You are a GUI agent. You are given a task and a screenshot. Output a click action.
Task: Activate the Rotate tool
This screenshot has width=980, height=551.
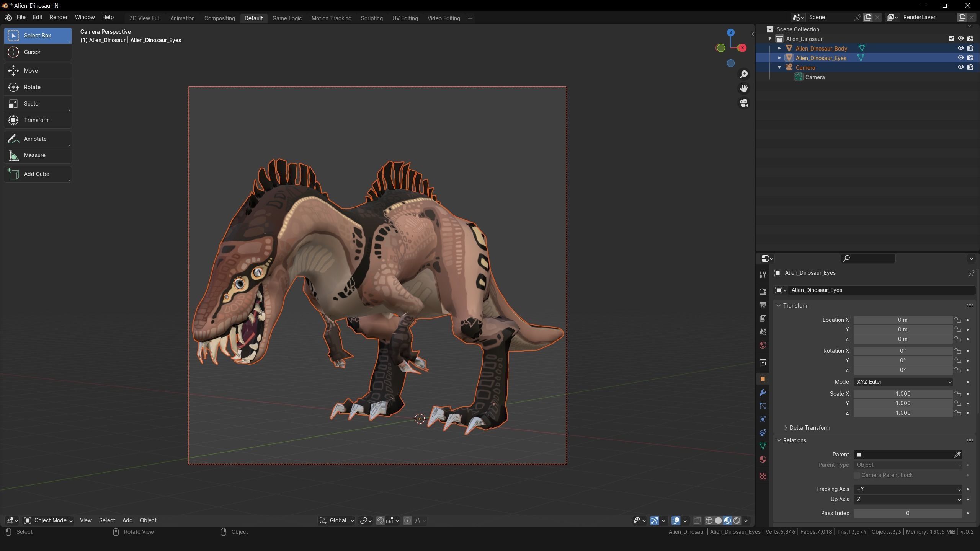(38, 87)
